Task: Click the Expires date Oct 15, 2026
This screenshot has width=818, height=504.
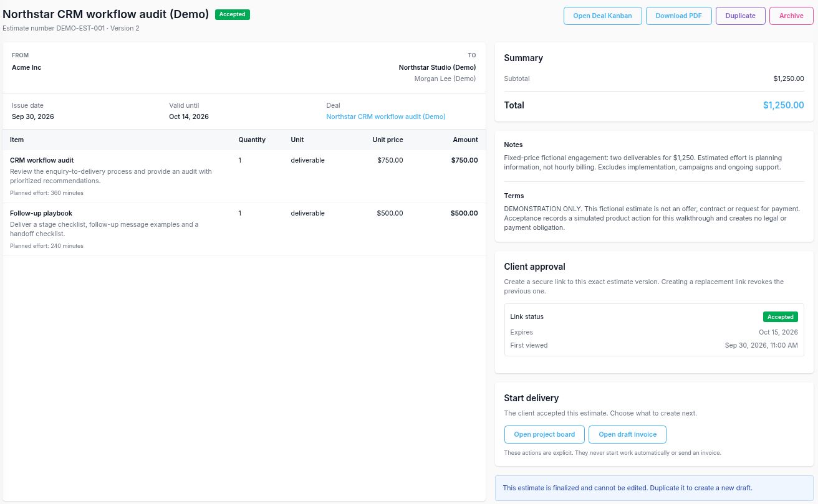Action: click(778, 332)
